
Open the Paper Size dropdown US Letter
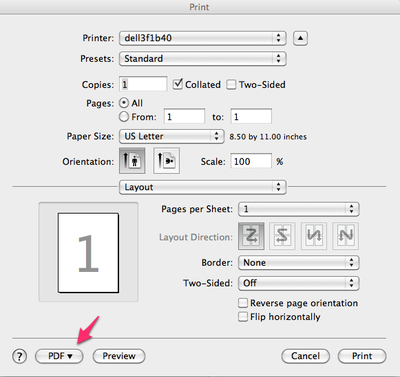click(x=171, y=136)
